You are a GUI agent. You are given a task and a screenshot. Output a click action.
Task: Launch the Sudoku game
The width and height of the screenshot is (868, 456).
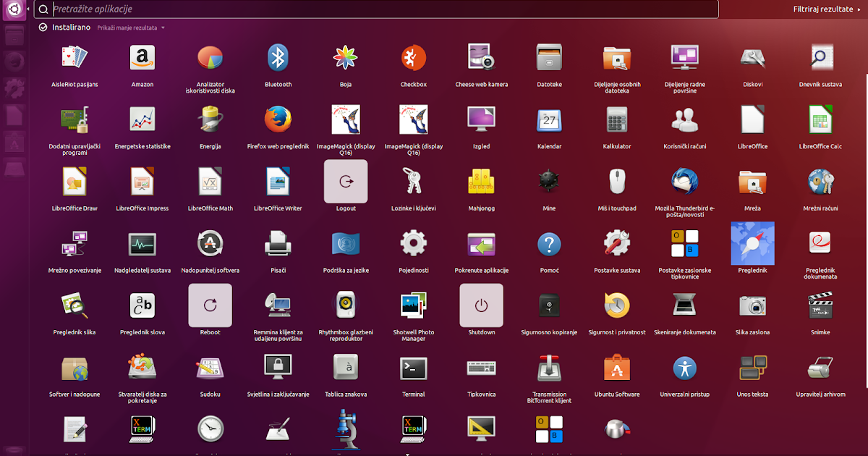(210, 368)
